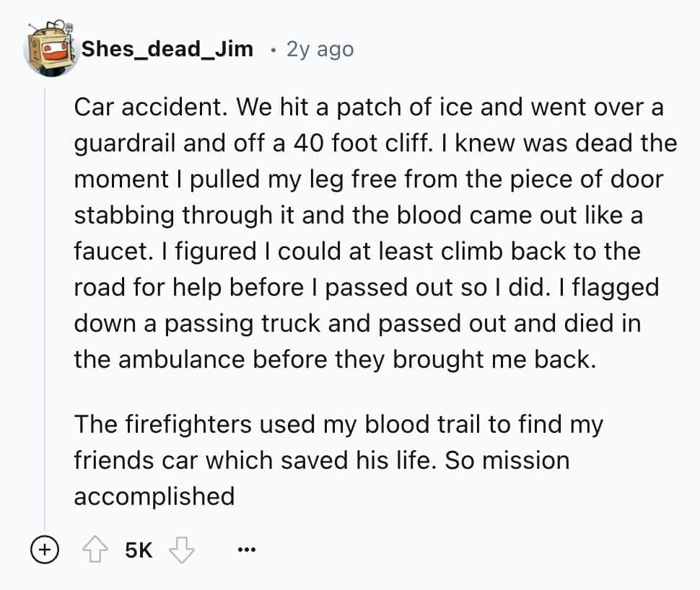Click the word "faucet" in the comment
Viewport: 700px width, 590px height.
(x=108, y=252)
